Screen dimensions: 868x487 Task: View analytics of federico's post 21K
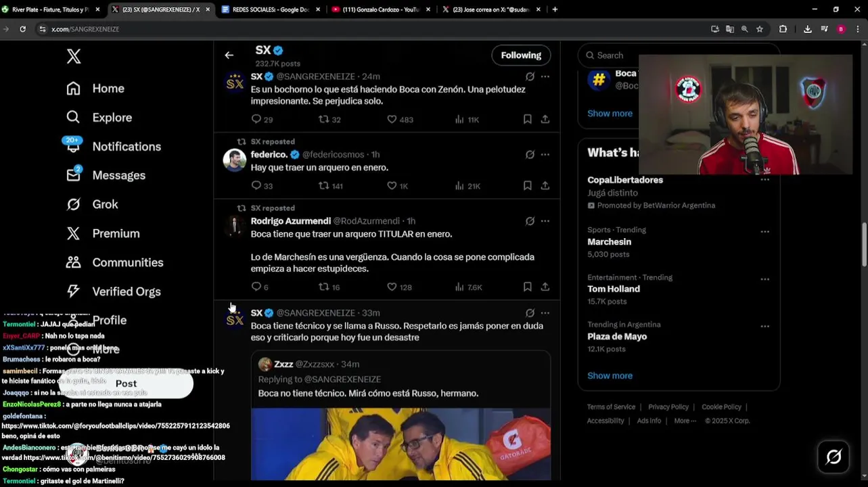[x=467, y=185]
